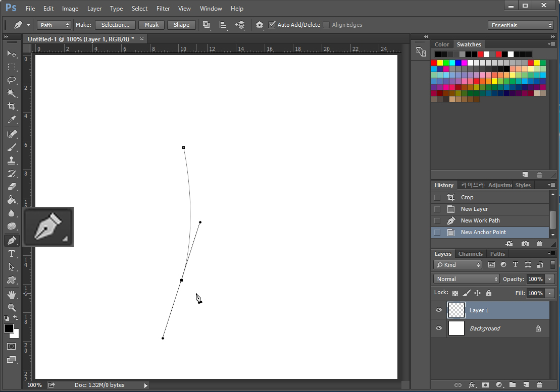Screen dimensions: 560x392
Task: Select the History Brush tool
Action: click(12, 174)
